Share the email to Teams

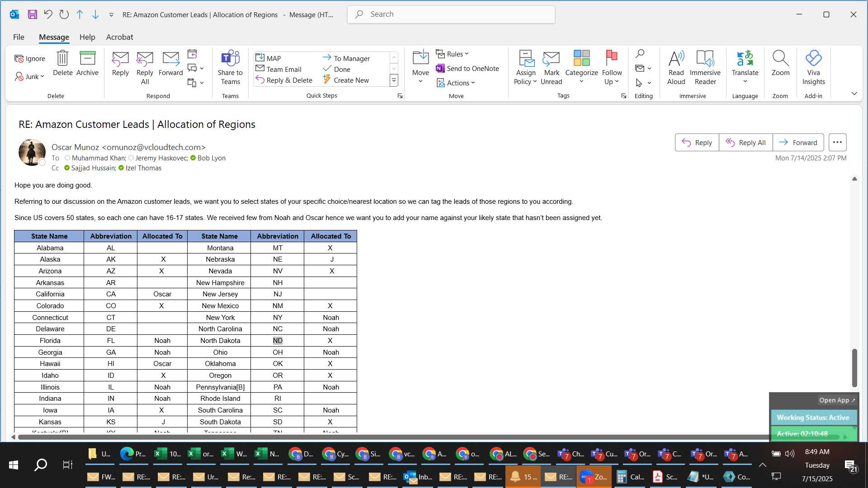coord(230,68)
